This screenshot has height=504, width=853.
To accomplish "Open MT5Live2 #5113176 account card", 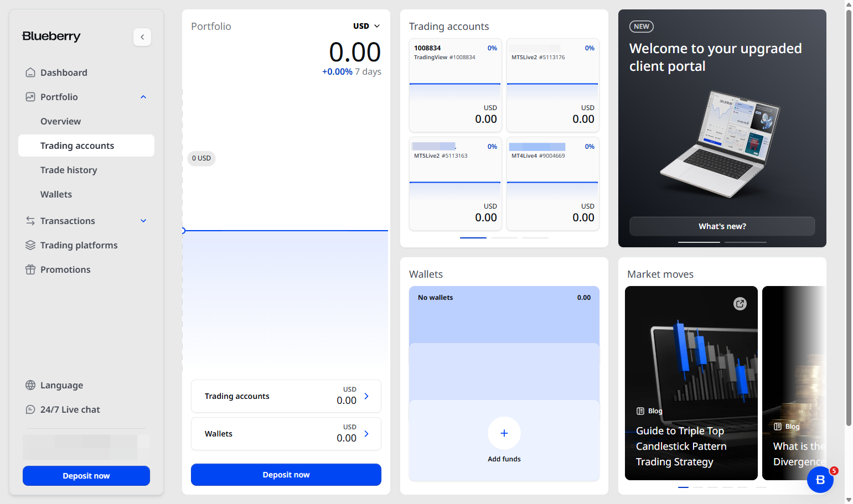I will (x=553, y=85).
